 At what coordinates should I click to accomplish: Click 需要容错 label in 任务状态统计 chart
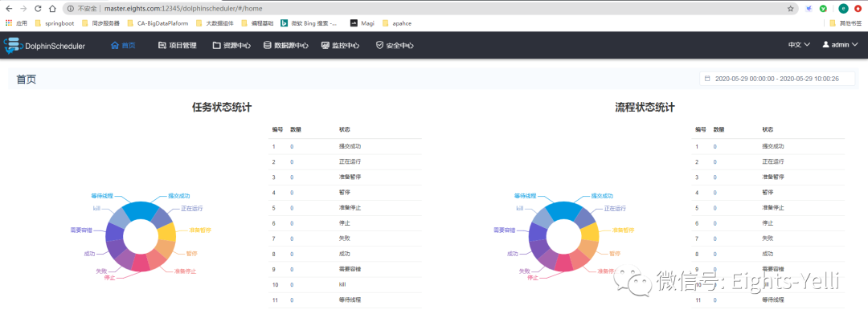point(81,229)
